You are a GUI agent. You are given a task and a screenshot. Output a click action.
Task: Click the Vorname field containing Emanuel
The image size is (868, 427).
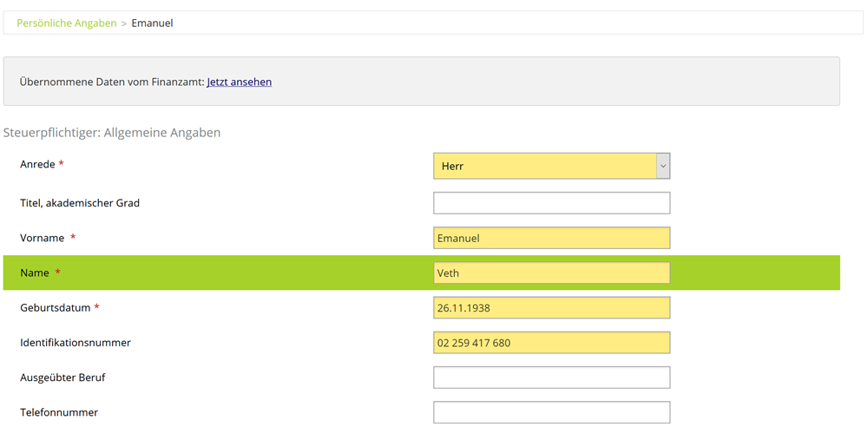551,238
